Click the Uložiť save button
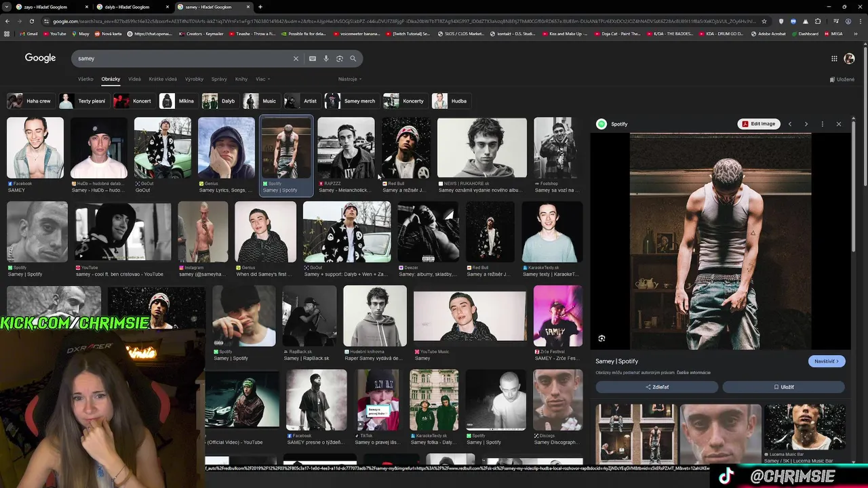868x488 pixels. pyautogui.click(x=784, y=387)
